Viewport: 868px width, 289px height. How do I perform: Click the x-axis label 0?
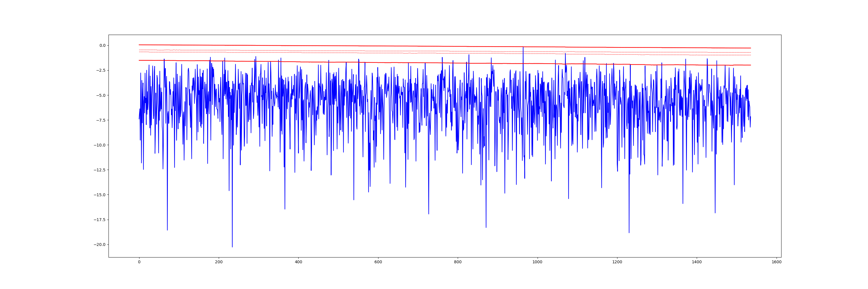point(139,262)
